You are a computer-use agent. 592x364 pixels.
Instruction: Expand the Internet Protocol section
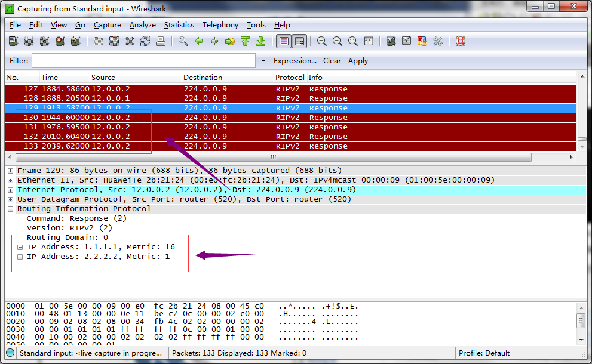point(11,190)
